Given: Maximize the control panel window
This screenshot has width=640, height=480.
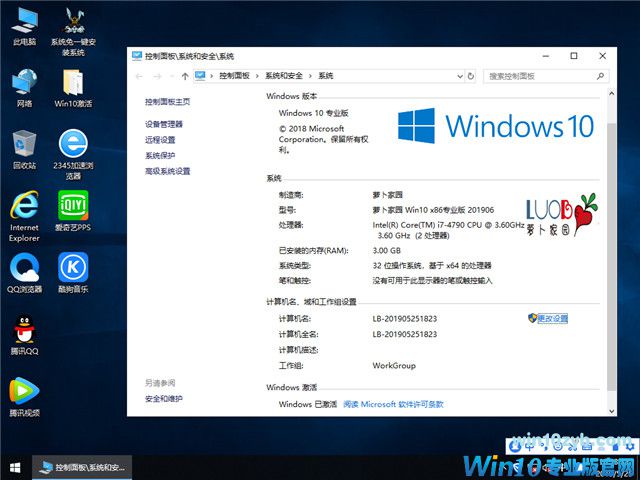Looking at the screenshot, I should click(x=573, y=56).
